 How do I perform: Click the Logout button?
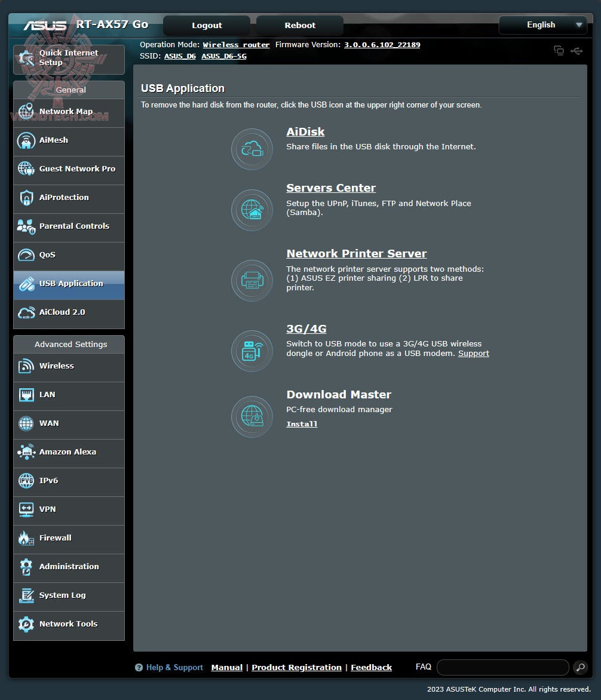coord(207,26)
